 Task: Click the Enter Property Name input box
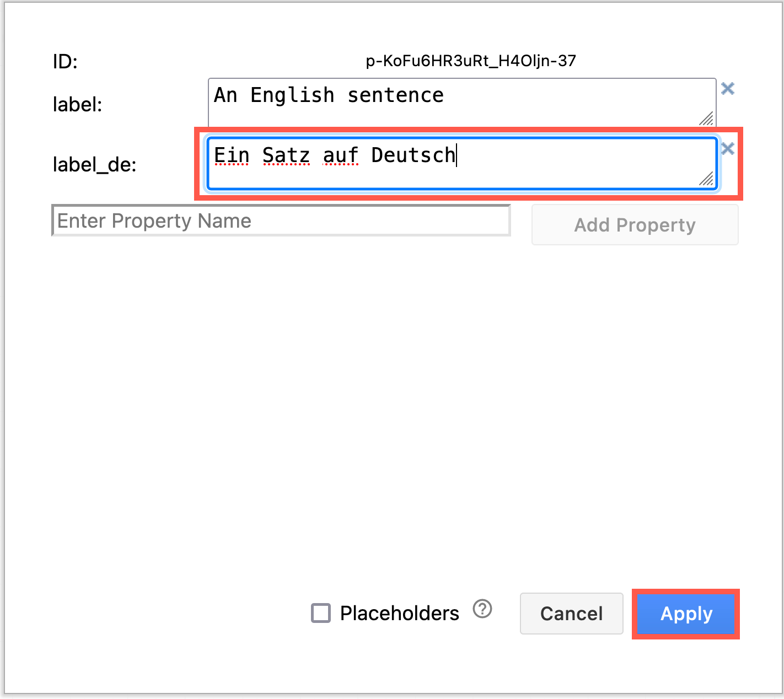pos(280,220)
